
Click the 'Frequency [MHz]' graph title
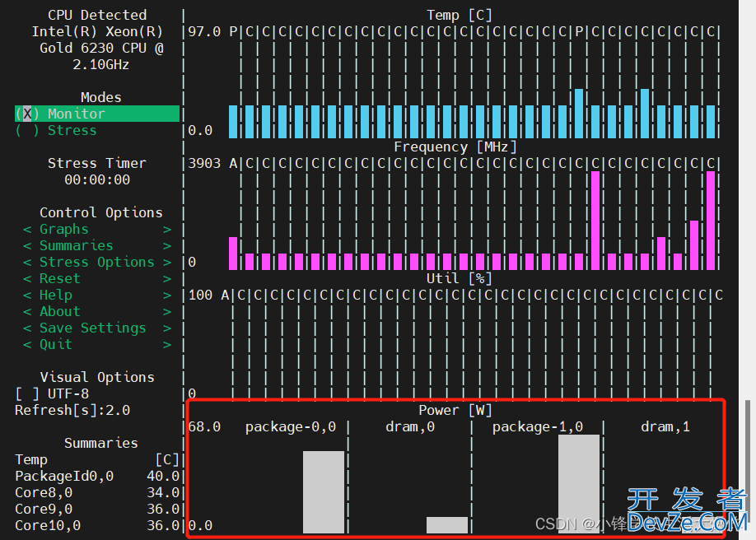(x=455, y=147)
